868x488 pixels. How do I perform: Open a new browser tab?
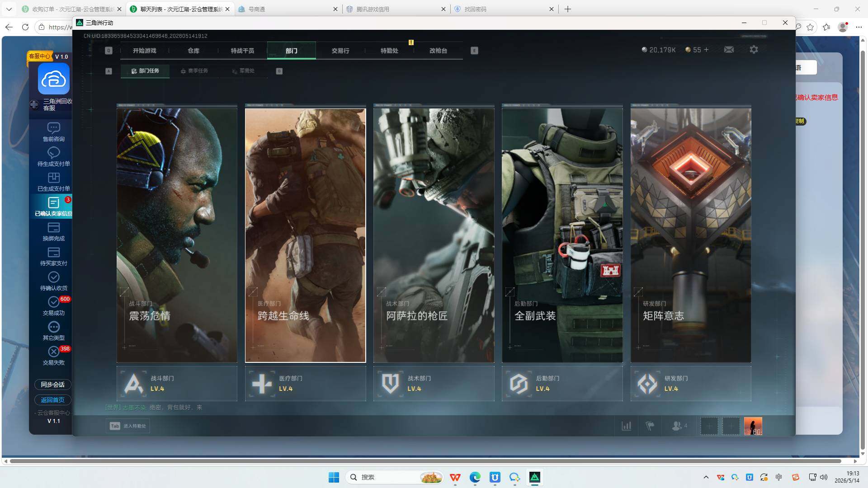pyautogui.click(x=568, y=9)
